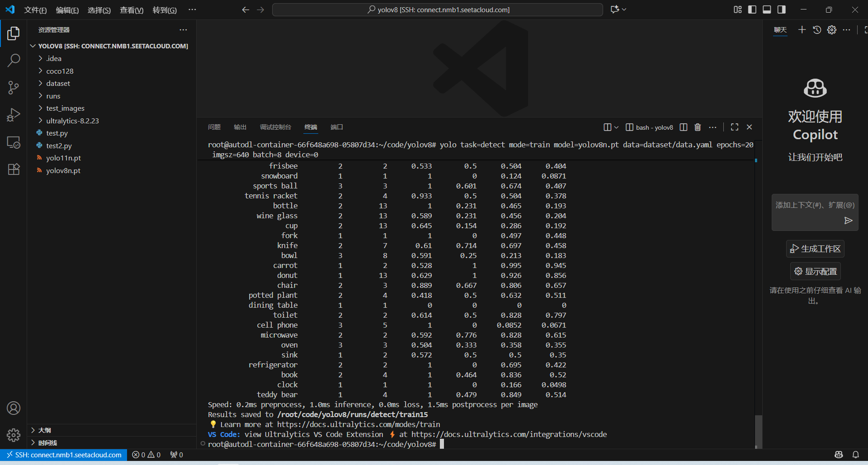Open the Search view in activity bar

14,60
